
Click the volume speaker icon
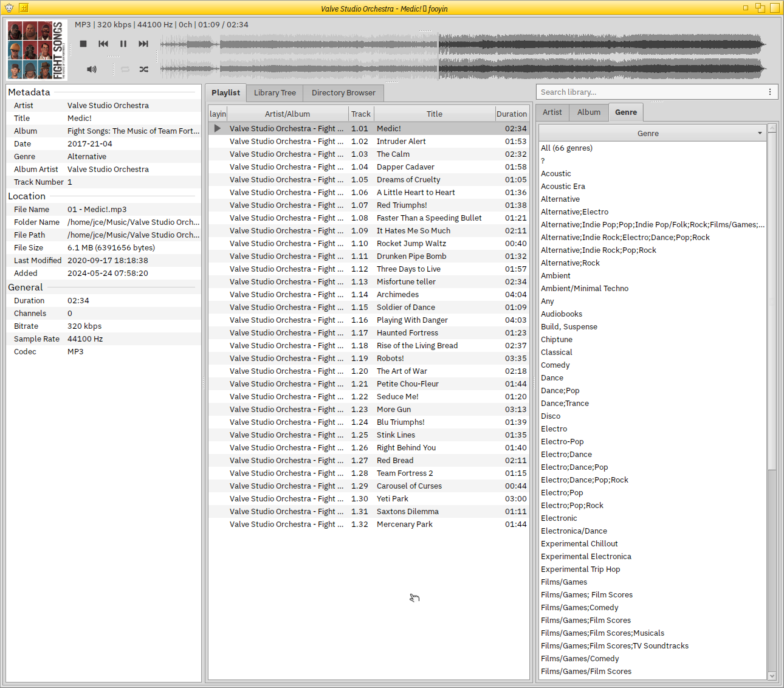coord(92,69)
